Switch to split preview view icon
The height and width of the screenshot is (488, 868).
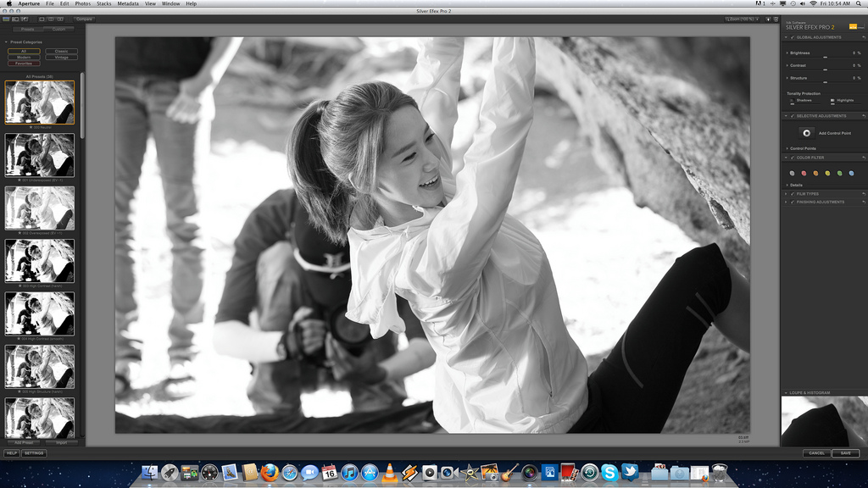51,18
